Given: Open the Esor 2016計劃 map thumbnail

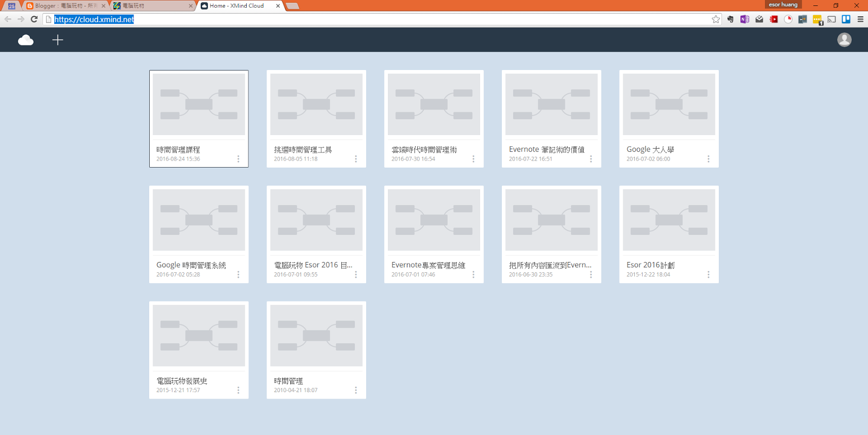Looking at the screenshot, I should point(669,220).
